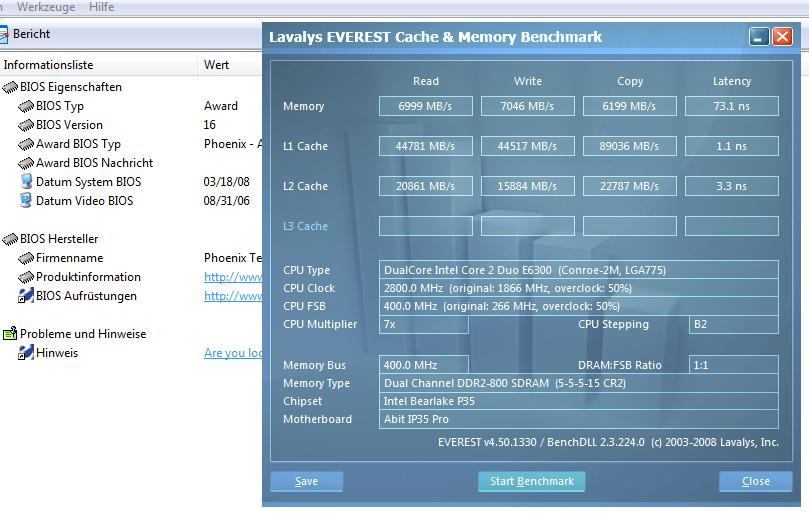Click the L2 Cache Latency value 3.3 ns
The image size is (809, 516).
point(732,186)
